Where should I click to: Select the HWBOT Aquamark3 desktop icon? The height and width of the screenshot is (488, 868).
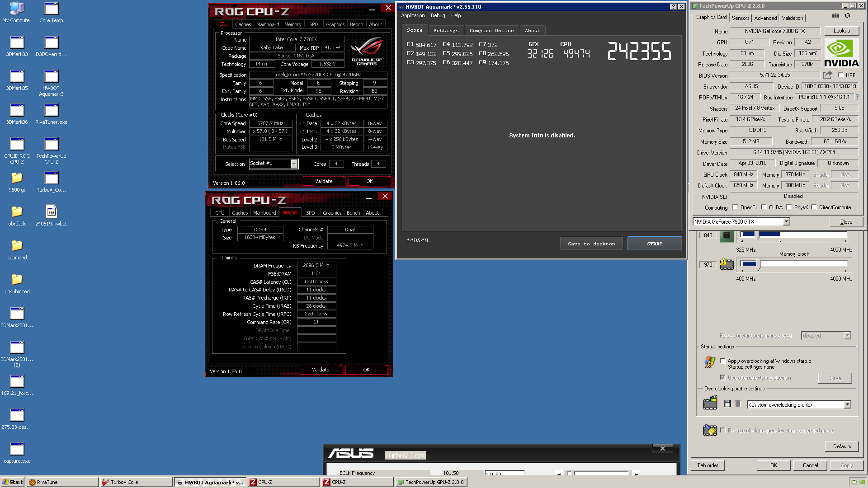coord(51,83)
